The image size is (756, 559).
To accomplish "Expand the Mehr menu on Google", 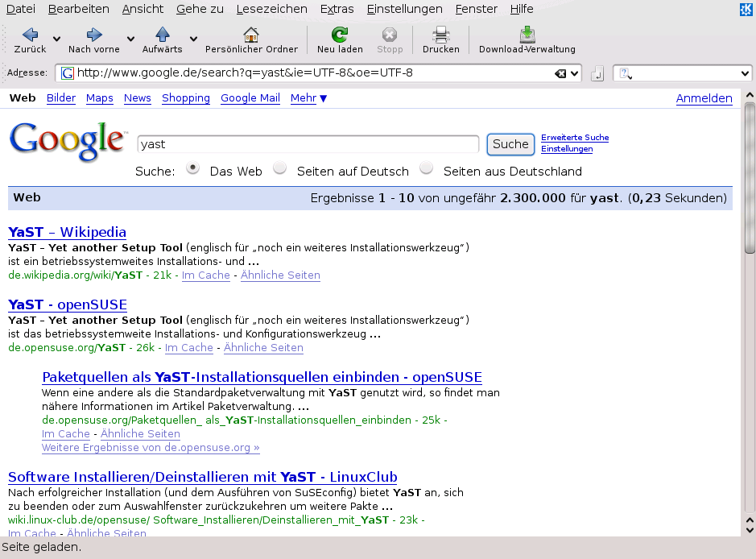I will pyautogui.click(x=308, y=98).
